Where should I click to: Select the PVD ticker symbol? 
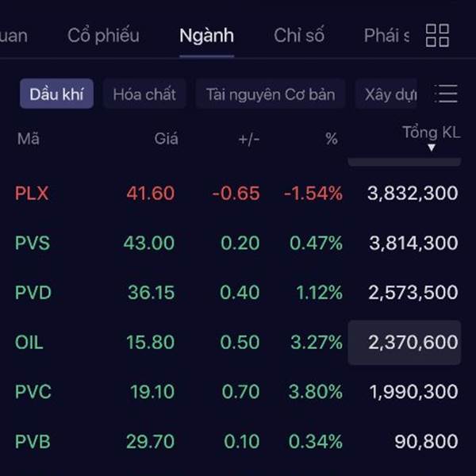(33, 293)
